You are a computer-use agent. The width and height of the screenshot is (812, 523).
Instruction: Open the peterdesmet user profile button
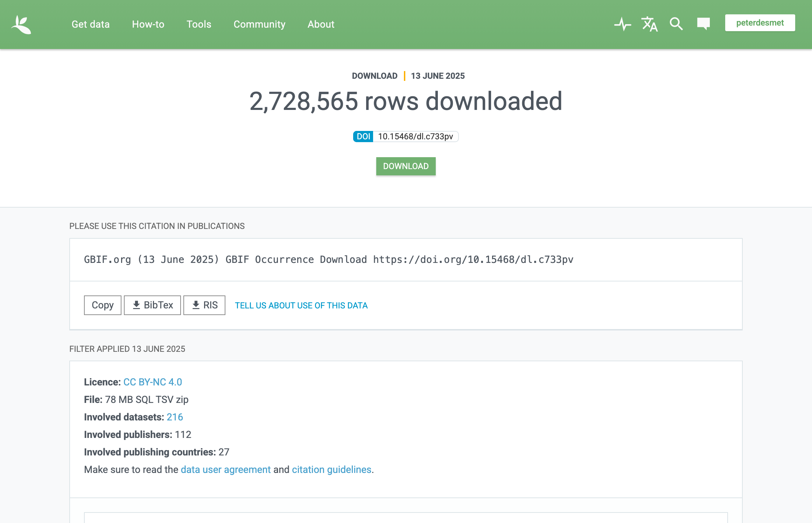pyautogui.click(x=760, y=23)
